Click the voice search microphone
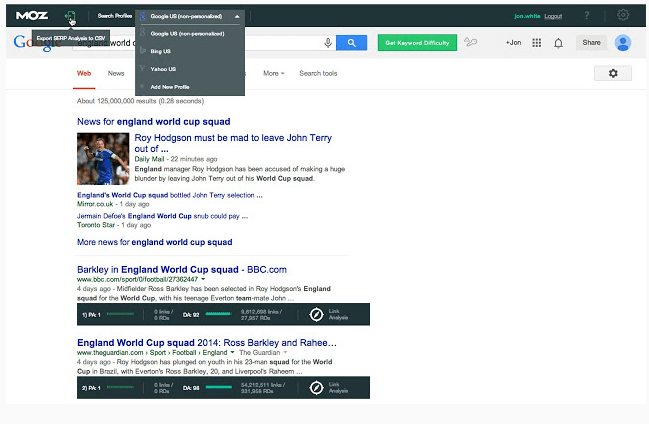Image resolution: width=649 pixels, height=424 pixels. pyautogui.click(x=328, y=43)
